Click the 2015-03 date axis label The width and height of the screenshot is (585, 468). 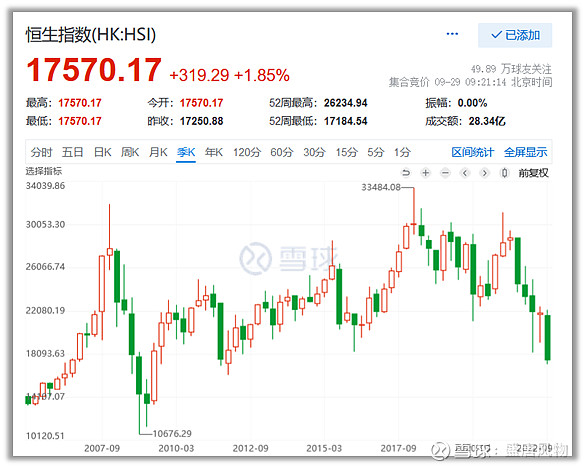click(324, 448)
